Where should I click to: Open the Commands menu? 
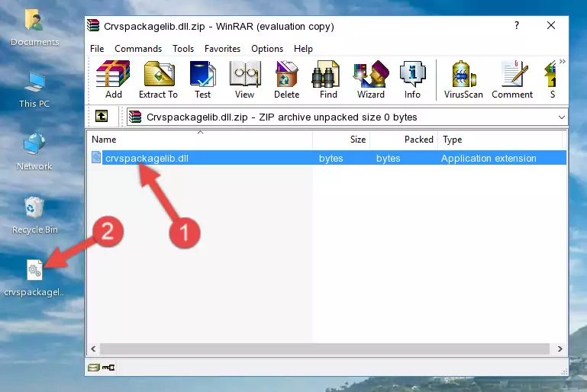click(138, 49)
